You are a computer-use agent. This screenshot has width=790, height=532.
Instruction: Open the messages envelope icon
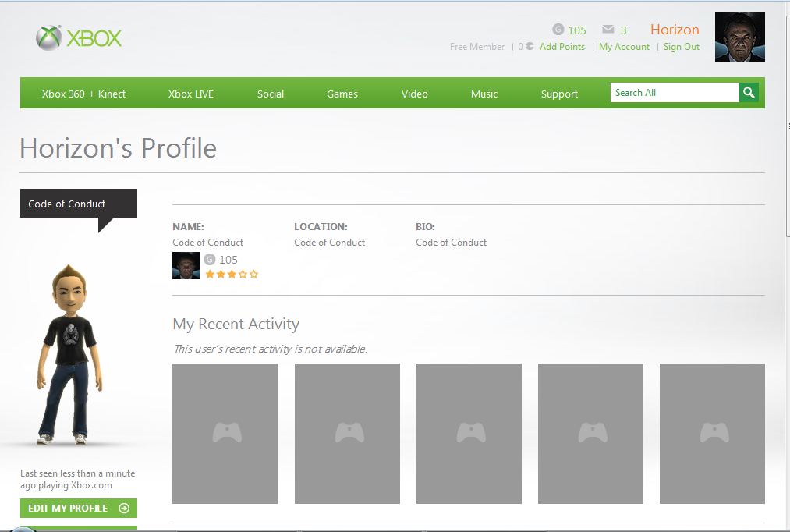click(x=608, y=29)
